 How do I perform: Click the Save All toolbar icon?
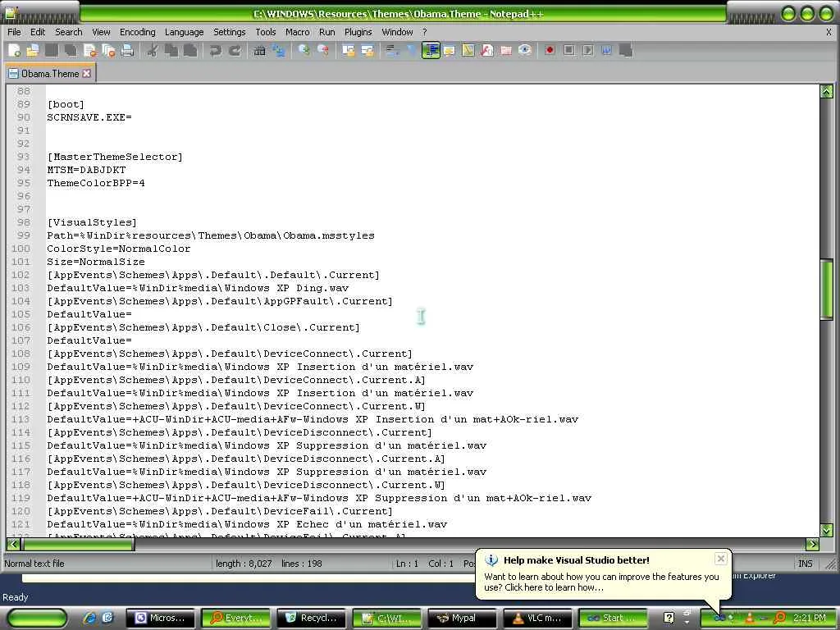click(71, 50)
